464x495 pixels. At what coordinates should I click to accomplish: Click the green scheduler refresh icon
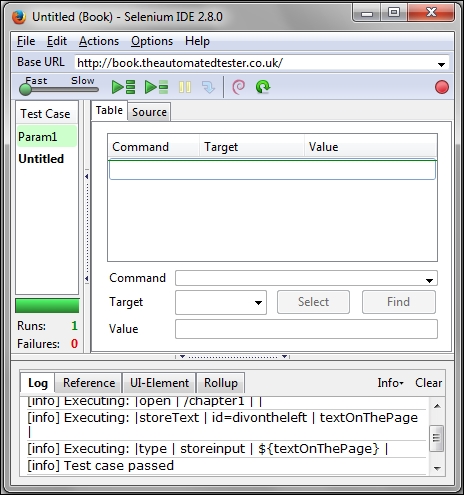pos(263,87)
